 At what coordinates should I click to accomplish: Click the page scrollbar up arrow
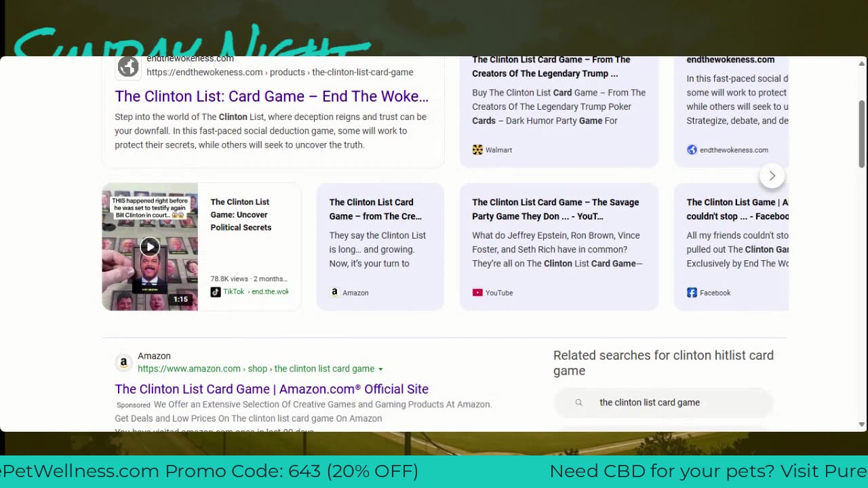pyautogui.click(x=862, y=63)
